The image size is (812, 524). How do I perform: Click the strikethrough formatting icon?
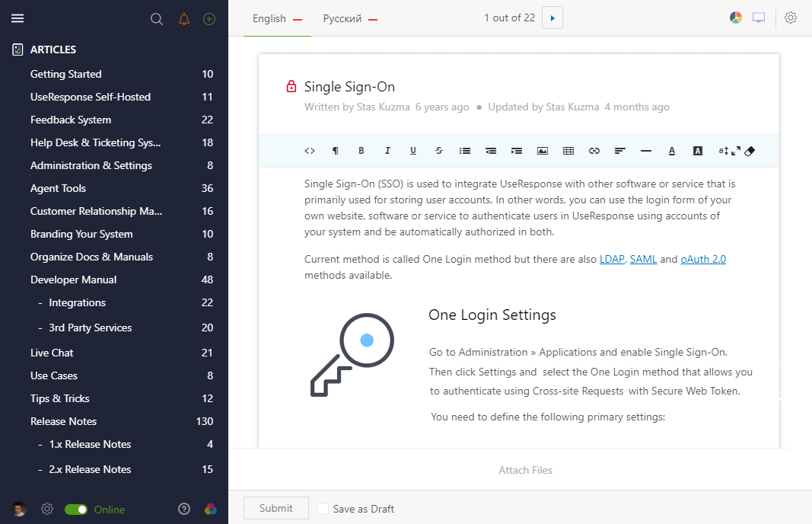[439, 151]
